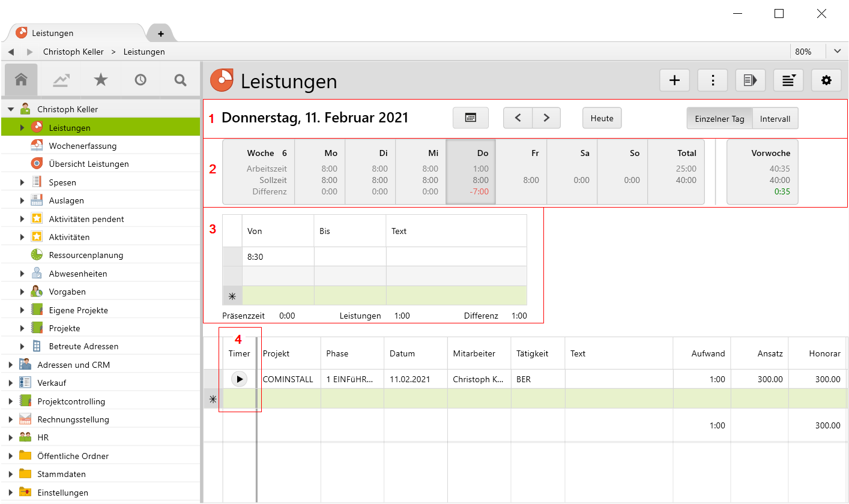Image resolution: width=849 pixels, height=504 pixels.
Task: Click the plus icon to add entry
Action: [674, 80]
